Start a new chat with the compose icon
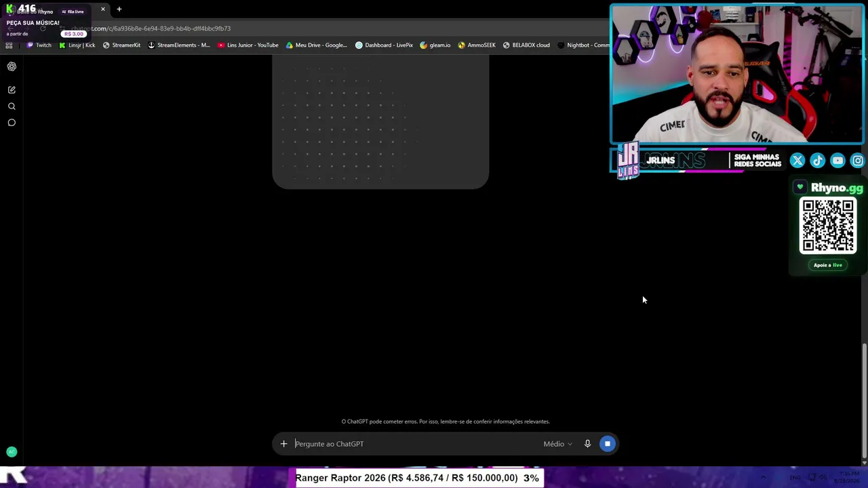The height and width of the screenshot is (488, 868). click(x=12, y=89)
